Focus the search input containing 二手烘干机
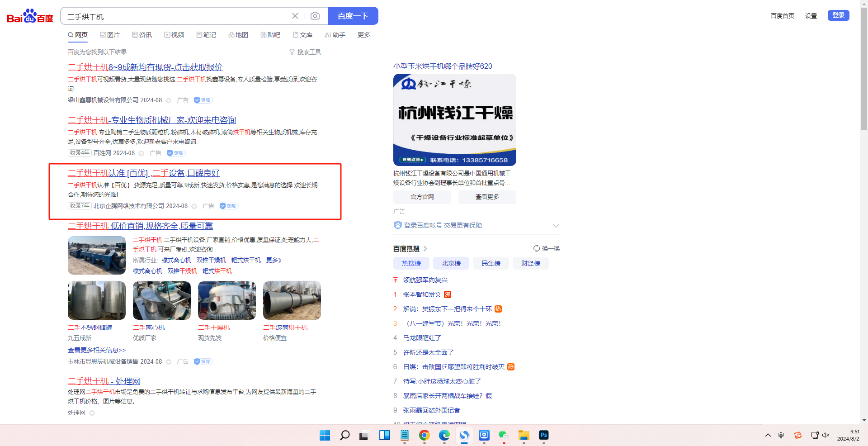This screenshot has height=446, width=868. tap(176, 16)
